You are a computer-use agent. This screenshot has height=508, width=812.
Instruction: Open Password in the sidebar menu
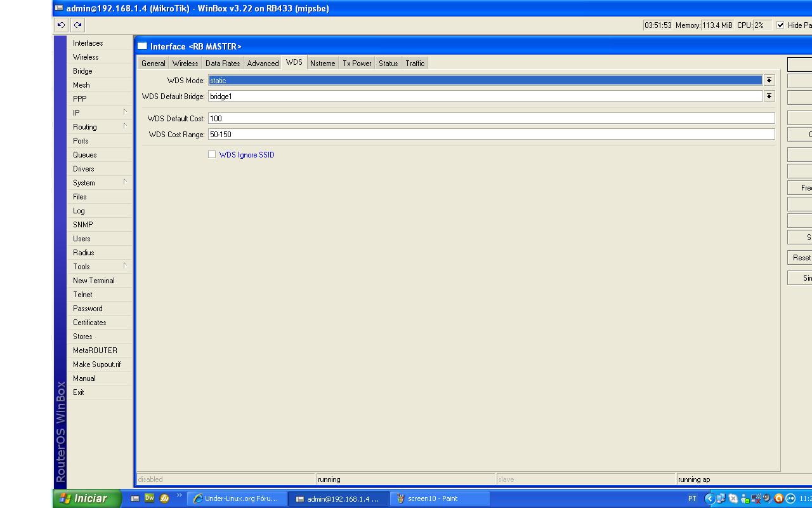pyautogui.click(x=100, y=309)
